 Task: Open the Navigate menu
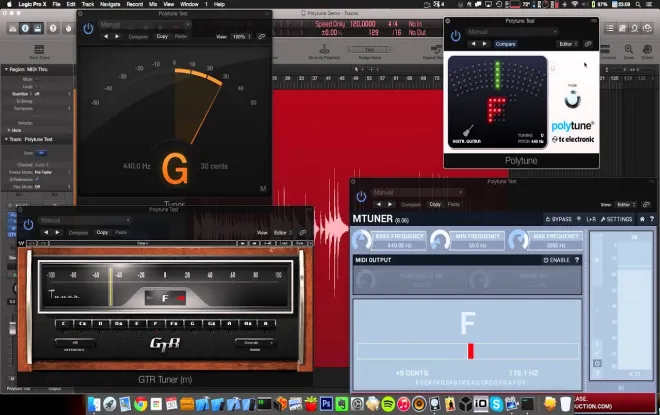pos(110,4)
